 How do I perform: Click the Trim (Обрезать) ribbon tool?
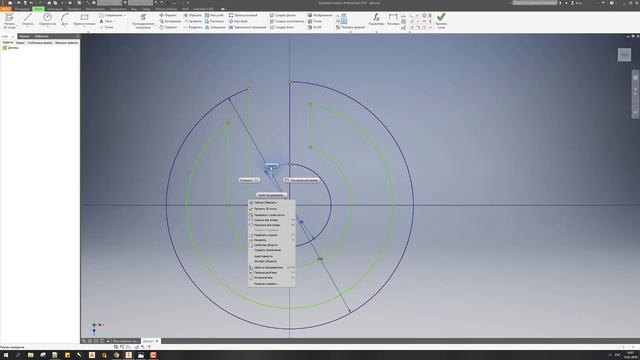(192, 15)
